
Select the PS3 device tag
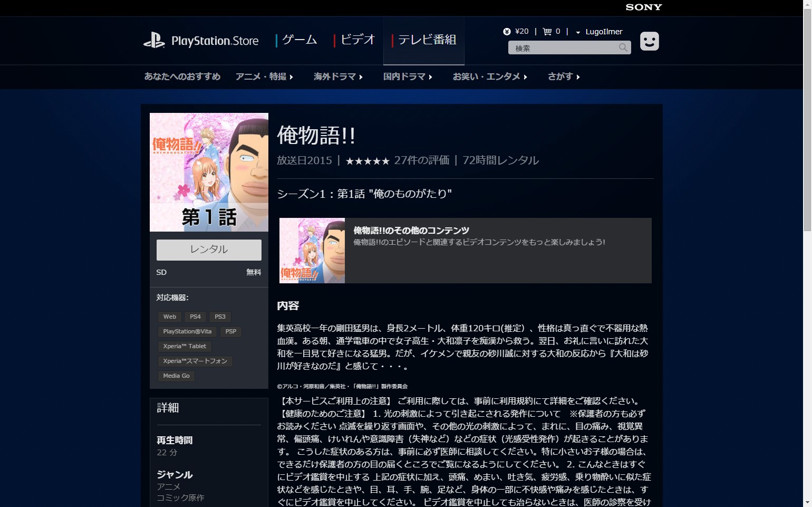[x=220, y=317]
